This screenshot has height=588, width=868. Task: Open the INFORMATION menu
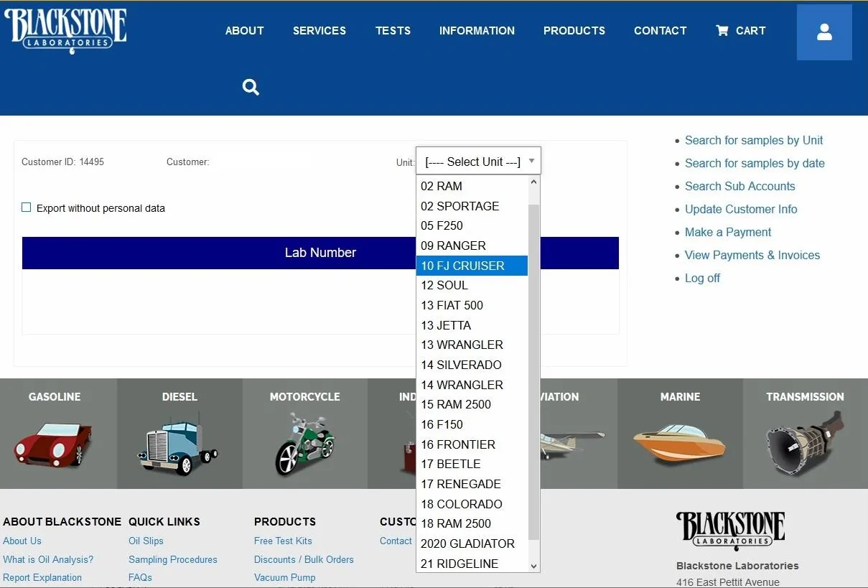477,31
